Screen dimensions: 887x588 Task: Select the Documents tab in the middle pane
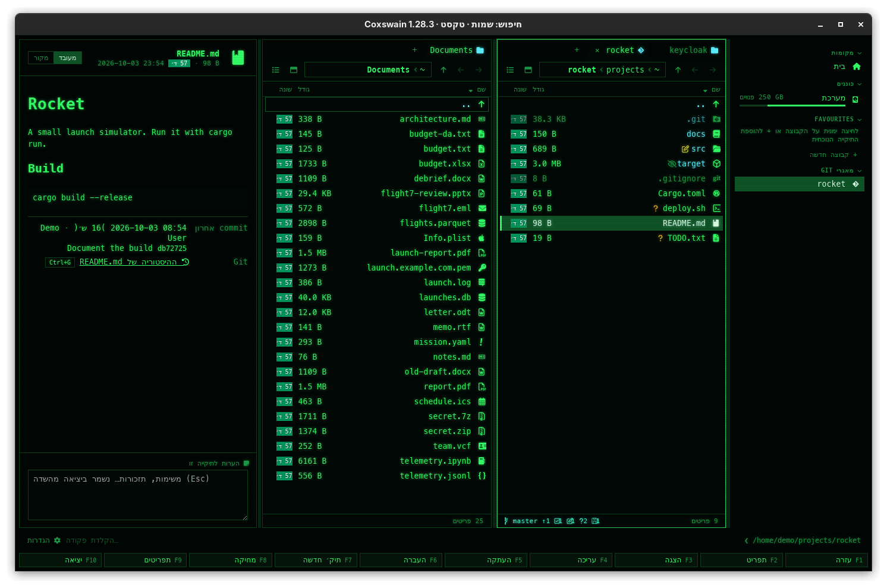(x=457, y=50)
